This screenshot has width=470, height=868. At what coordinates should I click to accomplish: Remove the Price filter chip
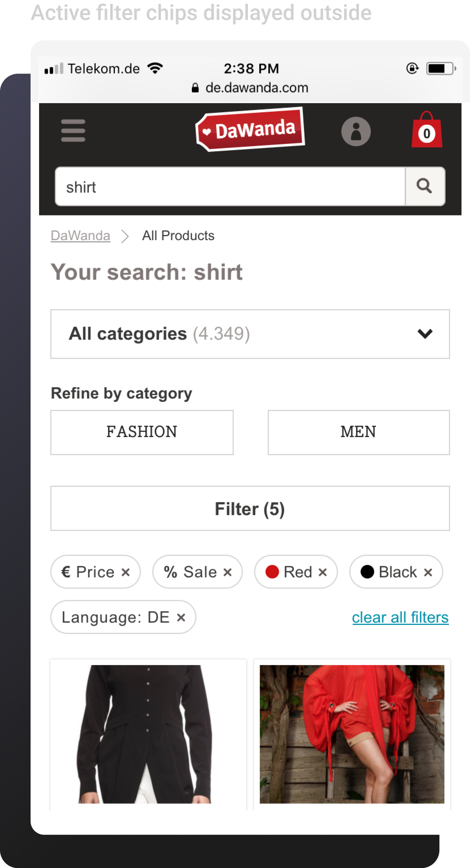(126, 572)
